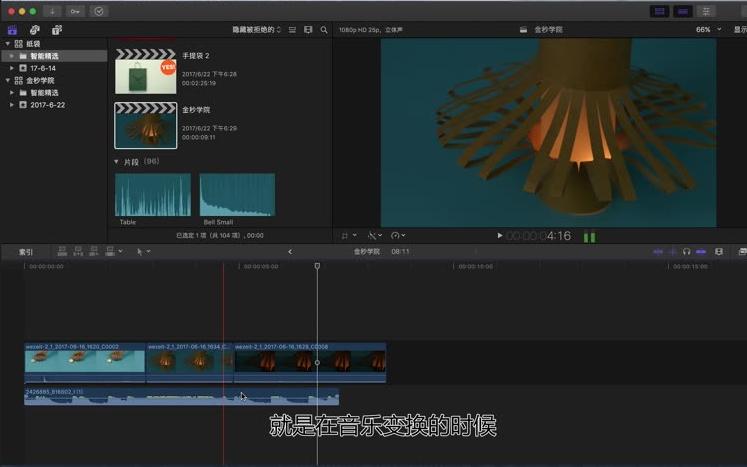Viewport: 747px width, 467px height.
Task: Click the 金秒学院 timeline project title
Action: tap(366, 252)
